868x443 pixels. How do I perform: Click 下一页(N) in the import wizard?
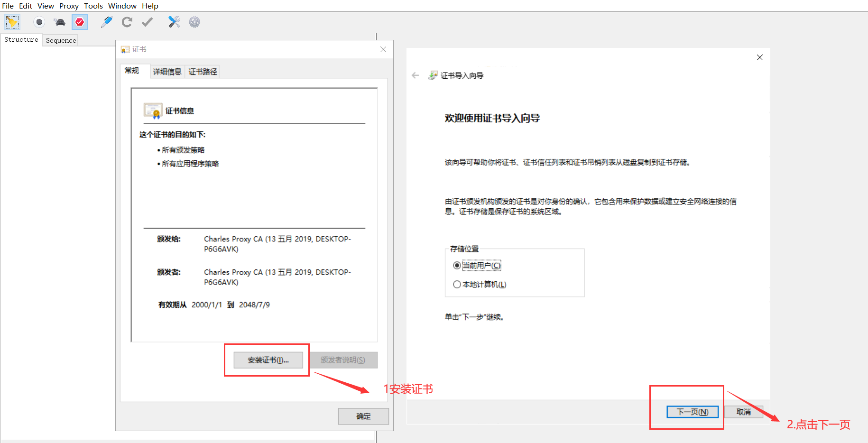click(x=693, y=412)
